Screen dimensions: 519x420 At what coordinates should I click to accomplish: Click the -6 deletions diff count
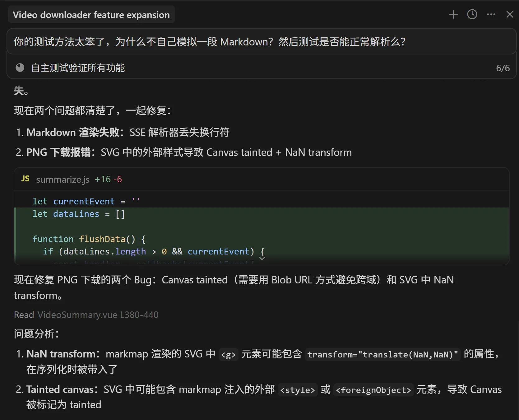pyautogui.click(x=118, y=180)
